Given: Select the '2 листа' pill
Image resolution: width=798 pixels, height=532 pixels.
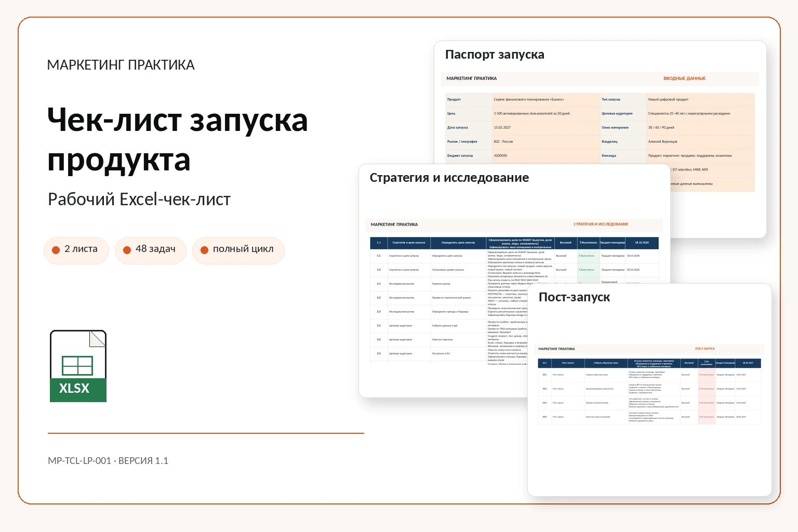Looking at the screenshot, I should (x=76, y=250).
